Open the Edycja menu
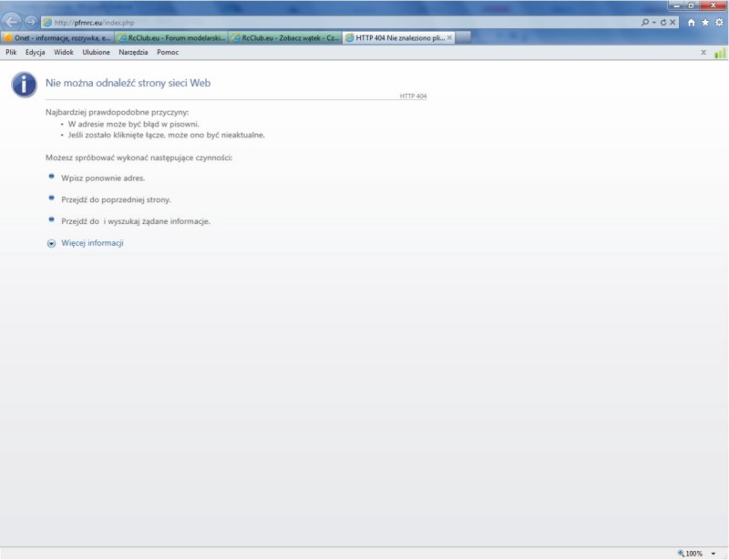 click(x=36, y=52)
